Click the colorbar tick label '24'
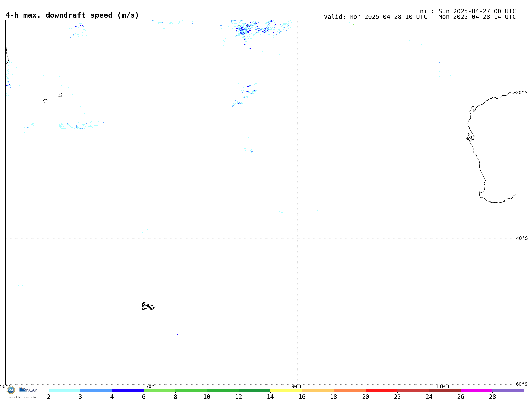The height and width of the screenshot is (400, 532). 429,397
